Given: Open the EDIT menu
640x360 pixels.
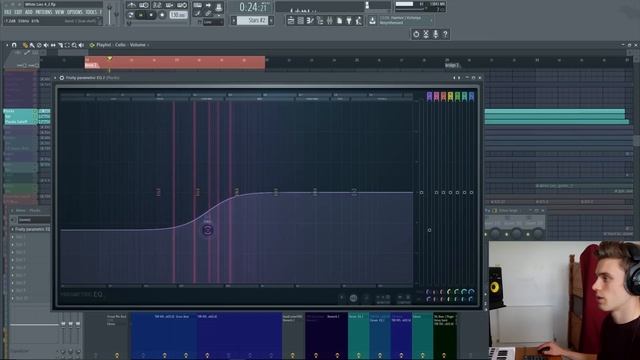Looking at the screenshot, I should click(x=18, y=12).
